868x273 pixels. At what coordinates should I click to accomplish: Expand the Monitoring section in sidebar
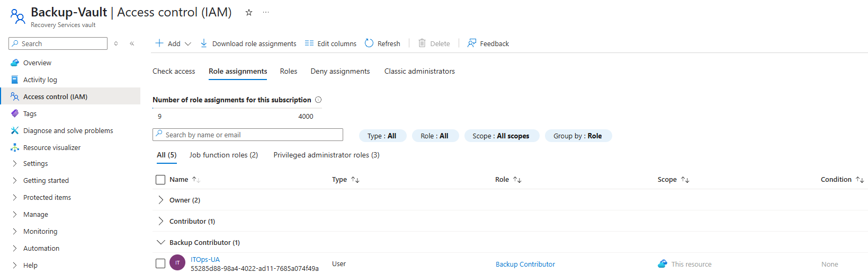click(x=15, y=231)
